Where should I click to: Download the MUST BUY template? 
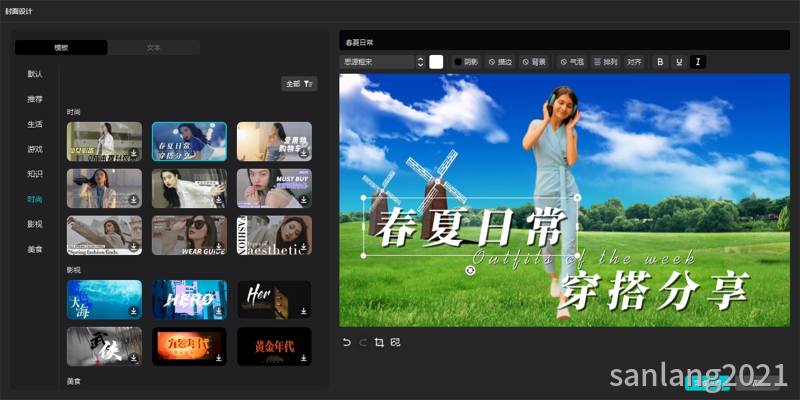pyautogui.click(x=304, y=200)
